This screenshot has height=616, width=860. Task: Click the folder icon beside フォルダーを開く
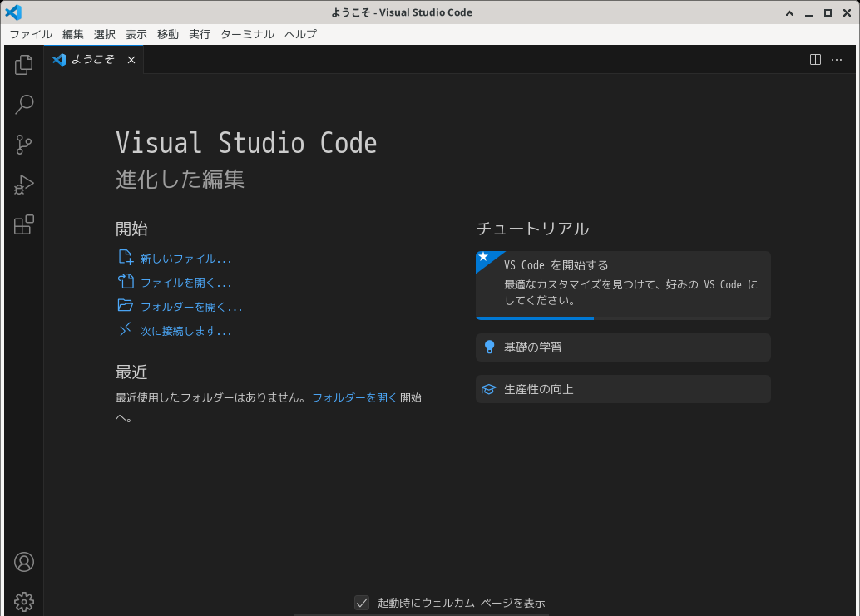[x=126, y=305]
